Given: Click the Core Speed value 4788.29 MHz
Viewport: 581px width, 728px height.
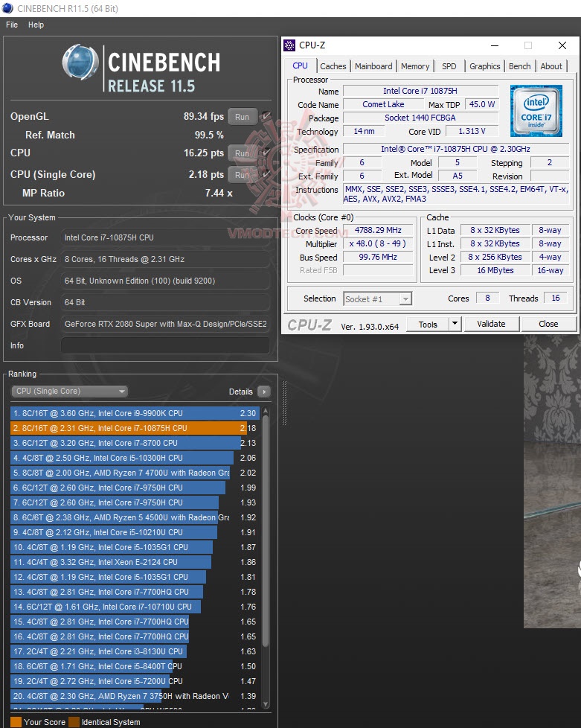Looking at the screenshot, I should (378, 230).
